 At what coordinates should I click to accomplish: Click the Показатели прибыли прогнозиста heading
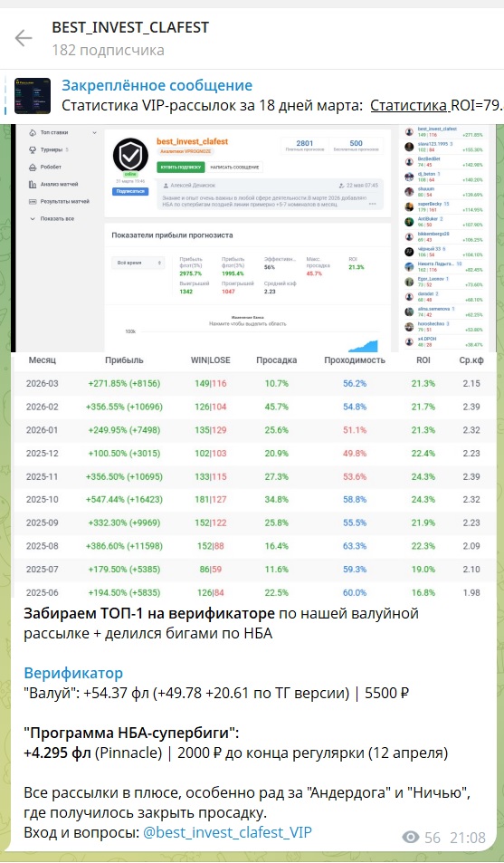172,235
